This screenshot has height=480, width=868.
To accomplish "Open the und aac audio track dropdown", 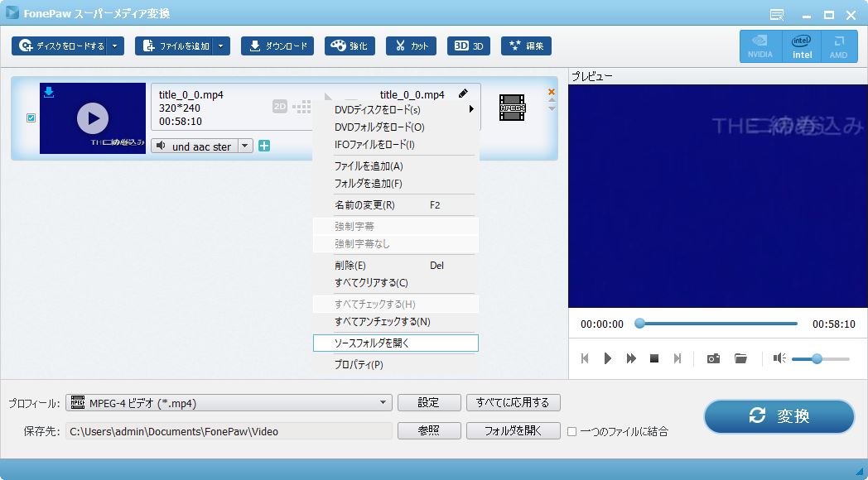I will (245, 146).
